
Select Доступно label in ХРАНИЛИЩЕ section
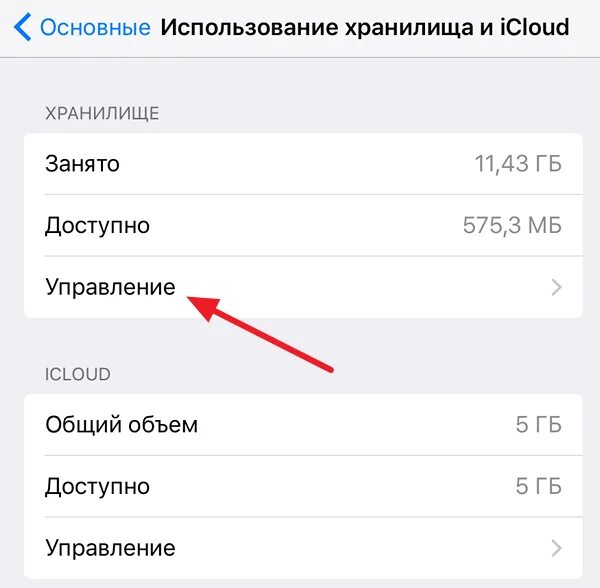97,226
